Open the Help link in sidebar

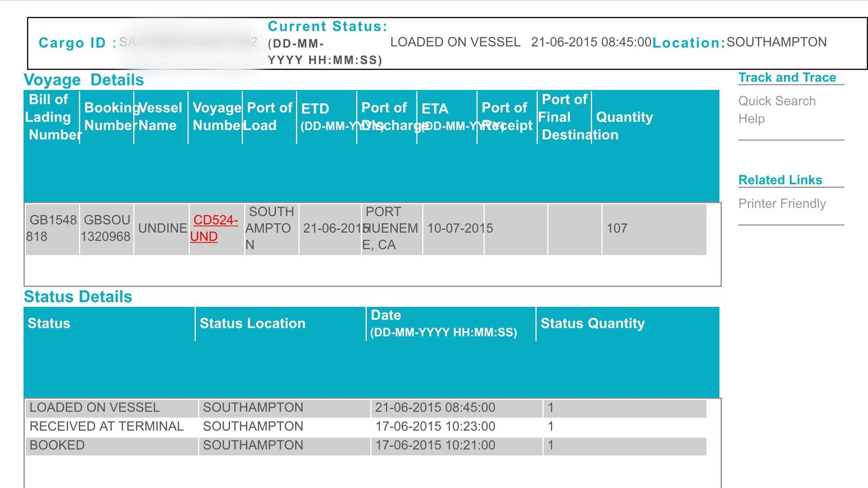click(751, 119)
